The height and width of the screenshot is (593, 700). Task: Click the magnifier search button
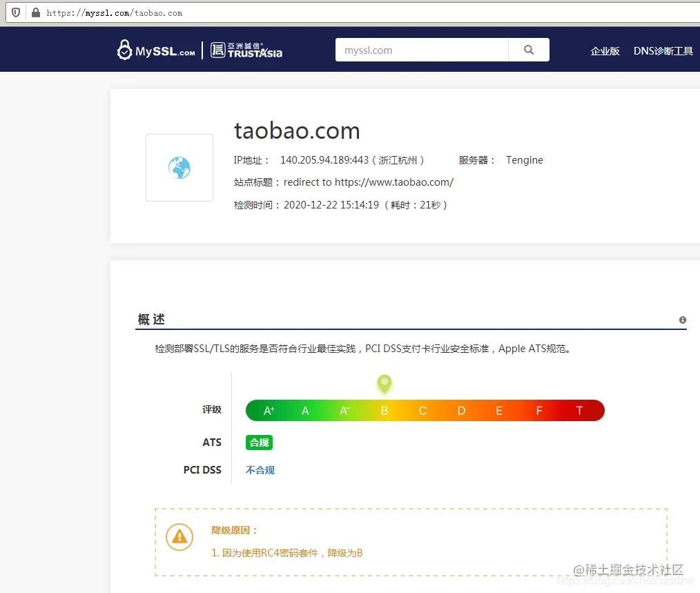click(529, 50)
